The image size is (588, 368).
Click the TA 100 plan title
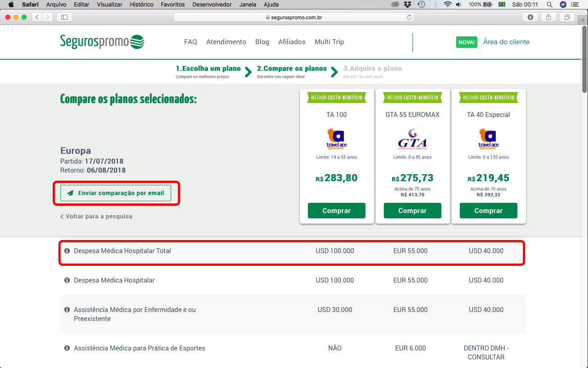(x=336, y=114)
